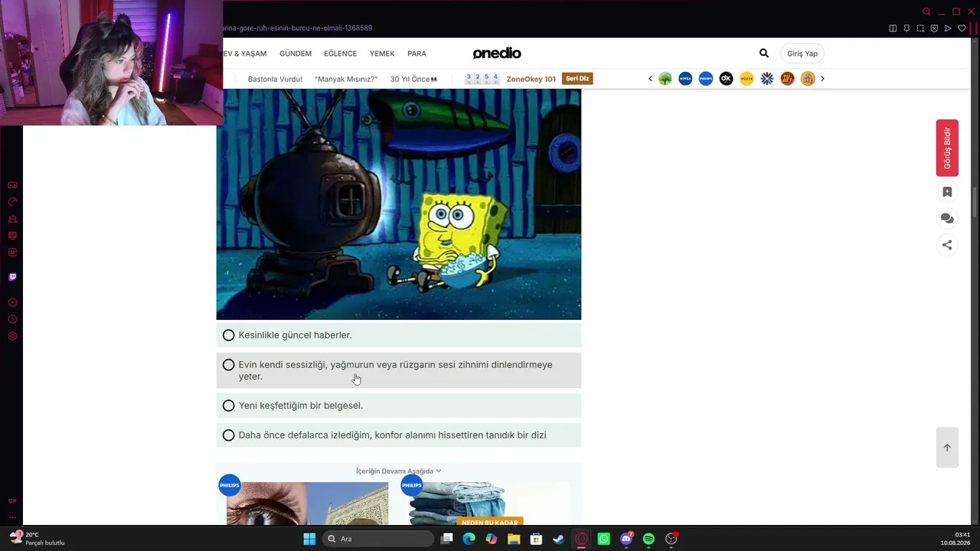This screenshot has width=980, height=551.
Task: Expand "İçeriğin Devamı Aşağıda" chevron
Action: pos(438,471)
